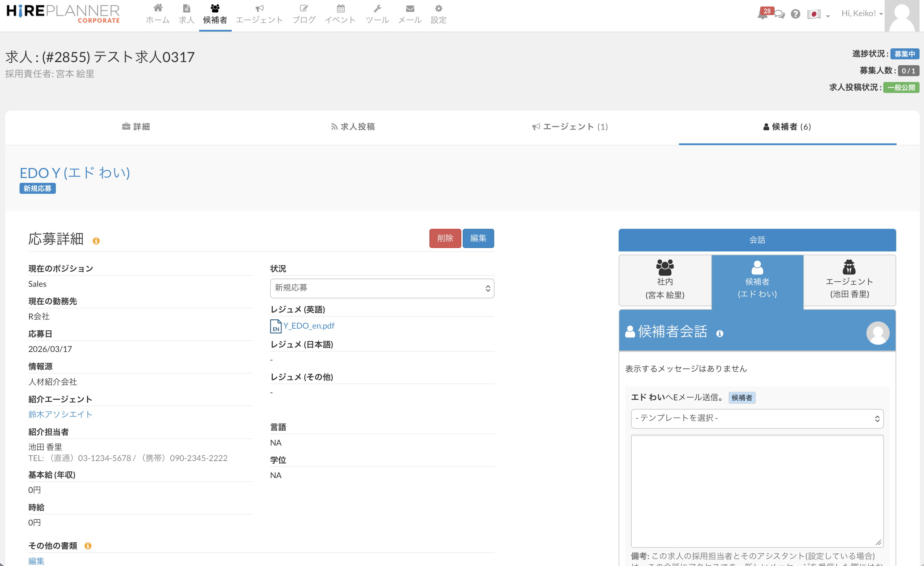The width and height of the screenshot is (924, 566).
Task: Click info icon beside 候補者会話 heading
Action: click(719, 333)
